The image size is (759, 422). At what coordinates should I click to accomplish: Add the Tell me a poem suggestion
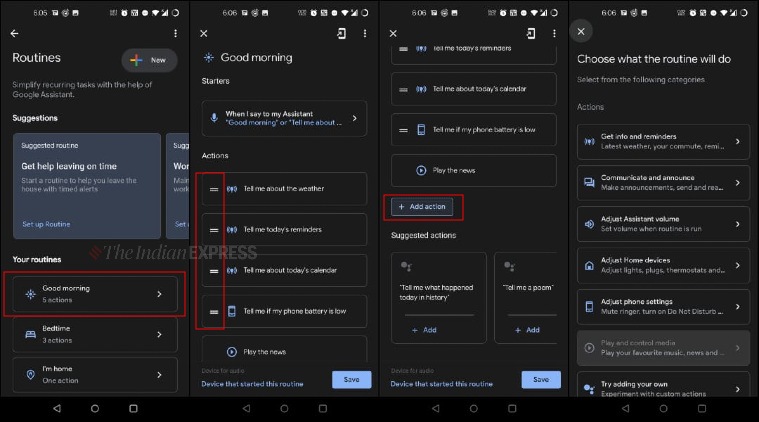tap(527, 330)
